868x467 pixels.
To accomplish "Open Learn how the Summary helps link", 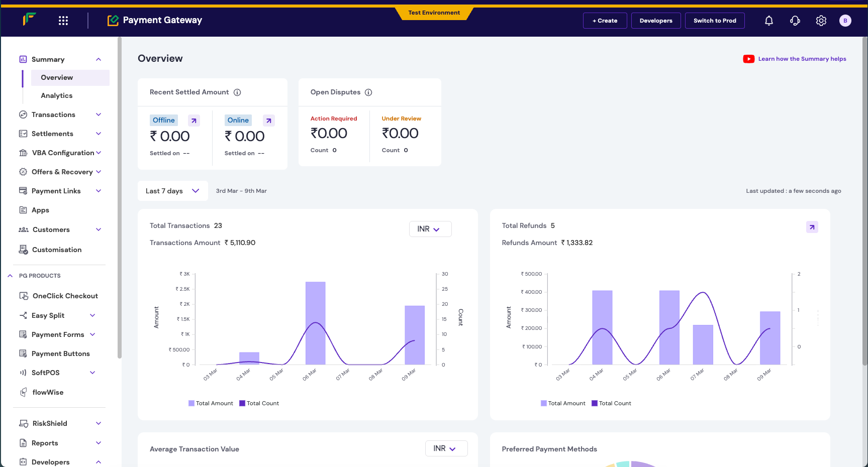I will coord(794,59).
